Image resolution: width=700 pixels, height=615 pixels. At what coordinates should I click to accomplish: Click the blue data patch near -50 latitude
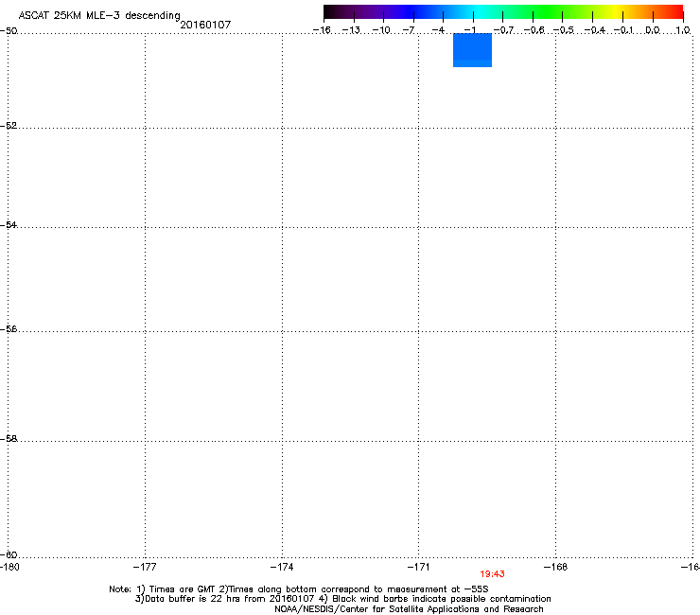coord(472,50)
